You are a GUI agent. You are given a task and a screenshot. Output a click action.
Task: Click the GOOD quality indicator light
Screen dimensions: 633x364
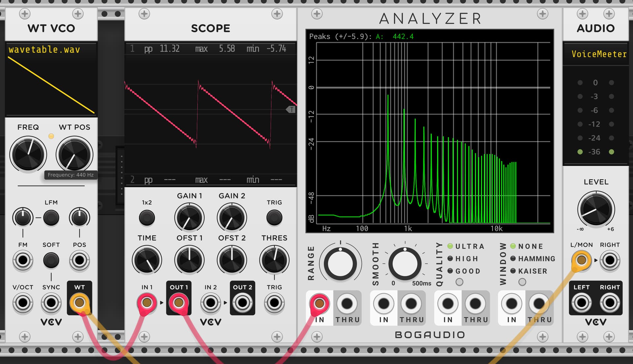pos(450,271)
